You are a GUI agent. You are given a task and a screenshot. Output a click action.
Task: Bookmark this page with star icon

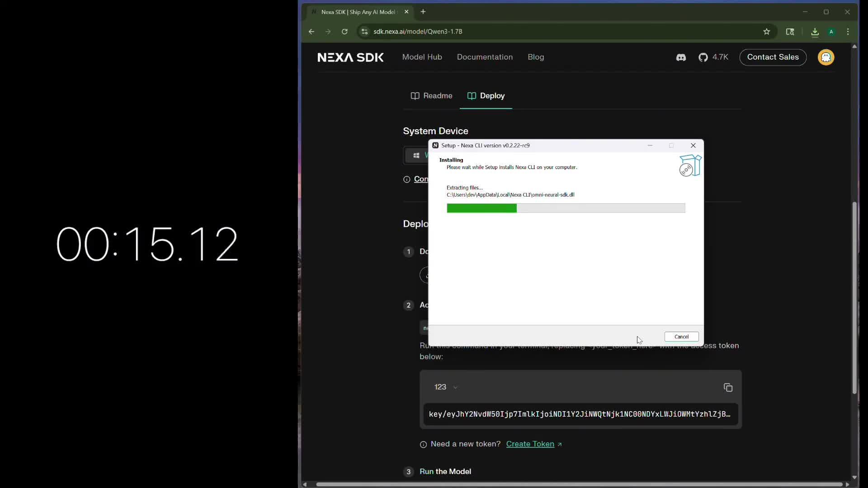pyautogui.click(x=767, y=32)
